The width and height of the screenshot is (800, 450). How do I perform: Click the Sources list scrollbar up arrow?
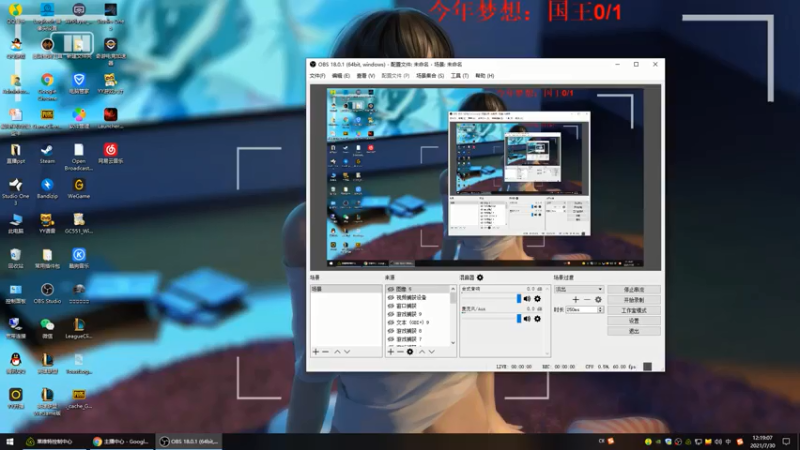pyautogui.click(x=453, y=289)
